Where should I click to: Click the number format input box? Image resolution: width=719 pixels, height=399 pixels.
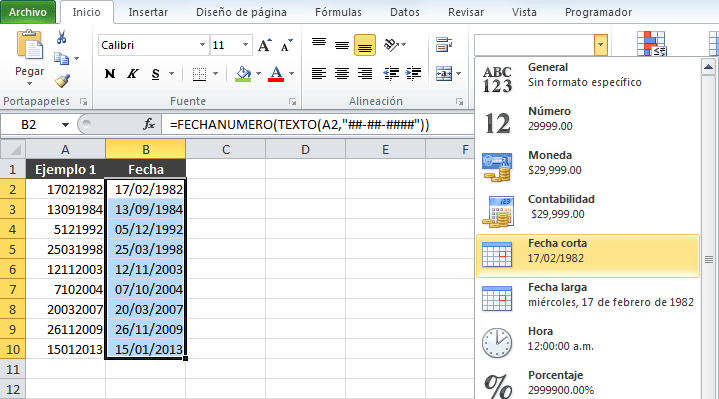click(534, 45)
